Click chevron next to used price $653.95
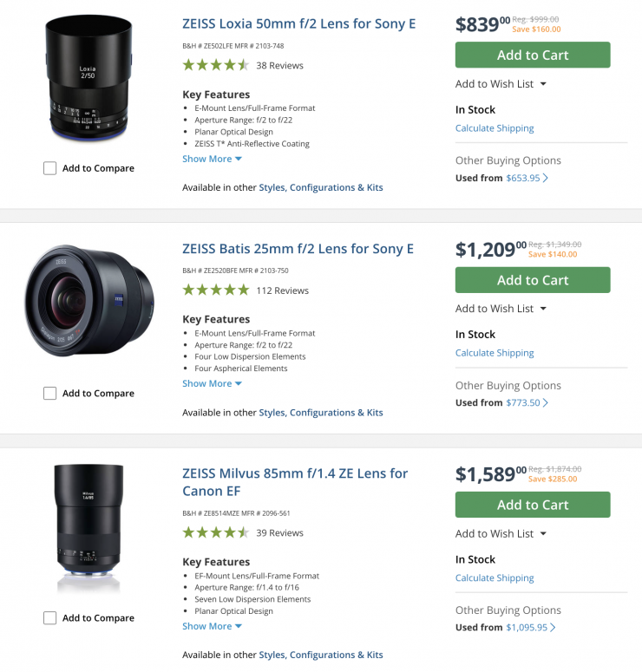This screenshot has width=642, height=672. click(x=546, y=179)
